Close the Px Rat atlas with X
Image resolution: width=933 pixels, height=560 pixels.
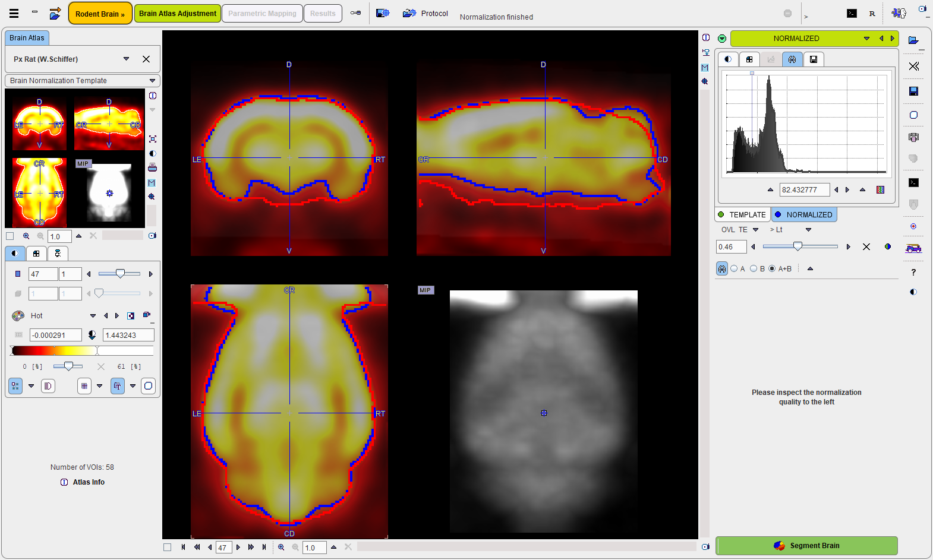coord(146,59)
